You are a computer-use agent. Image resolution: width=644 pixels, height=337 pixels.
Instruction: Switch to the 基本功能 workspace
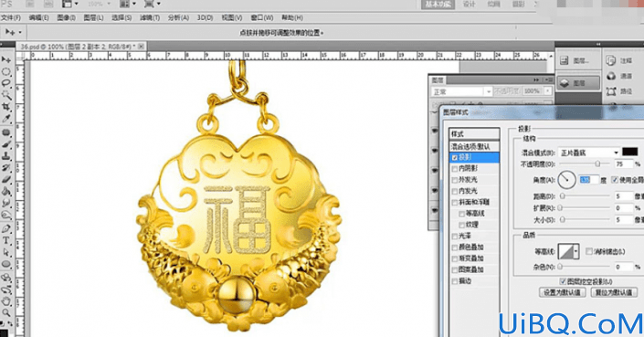point(438,4)
